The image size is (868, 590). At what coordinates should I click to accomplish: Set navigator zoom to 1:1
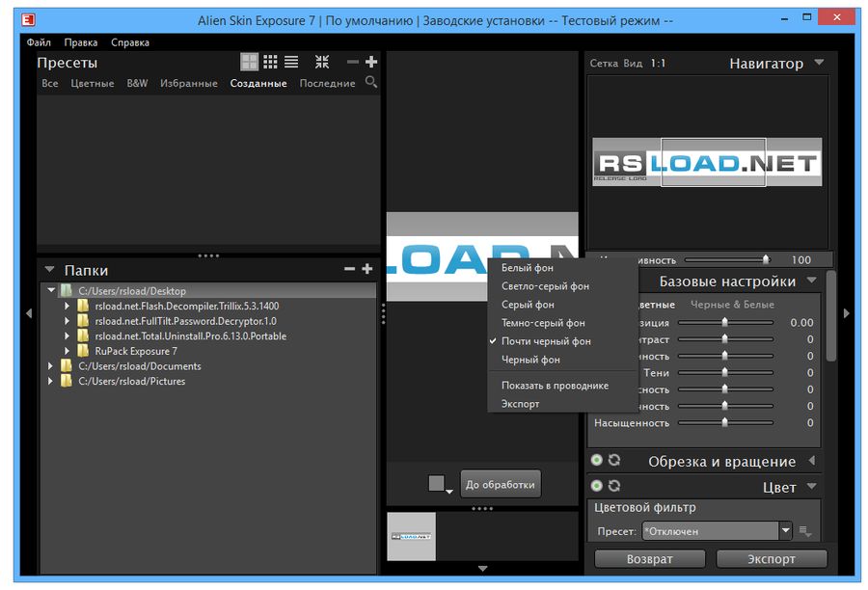[658, 63]
